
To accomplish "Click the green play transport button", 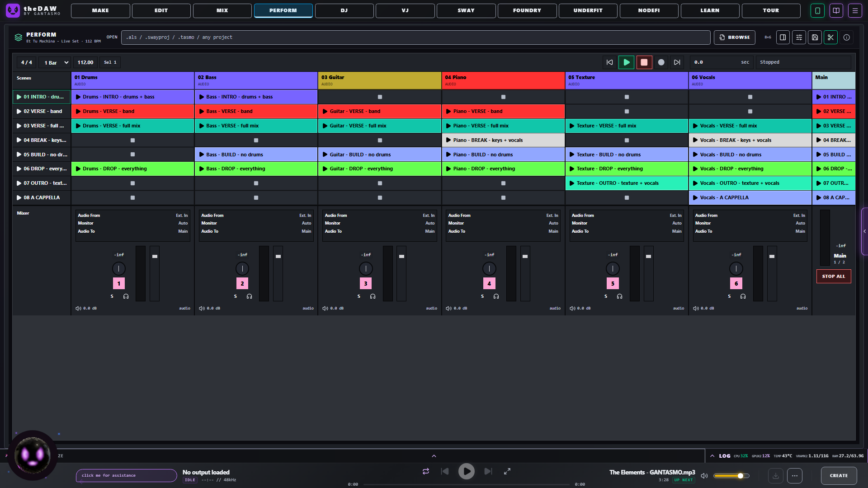I will pos(627,62).
